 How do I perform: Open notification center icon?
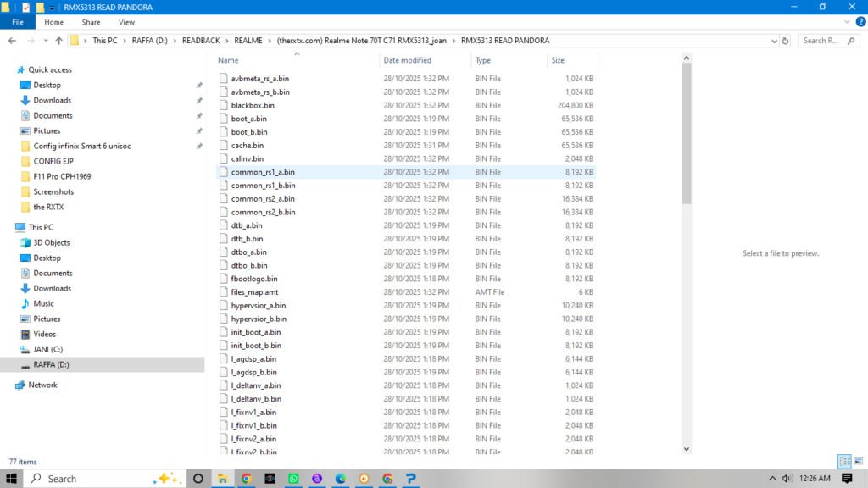click(x=847, y=479)
